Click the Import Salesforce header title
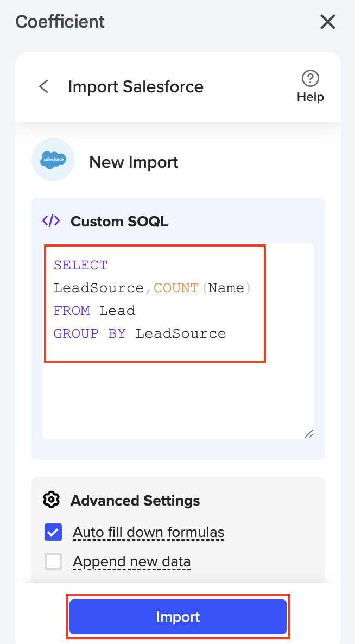 [136, 87]
